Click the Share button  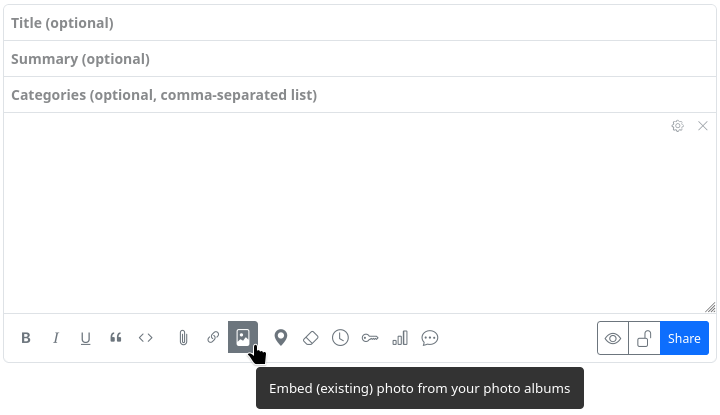(x=684, y=338)
